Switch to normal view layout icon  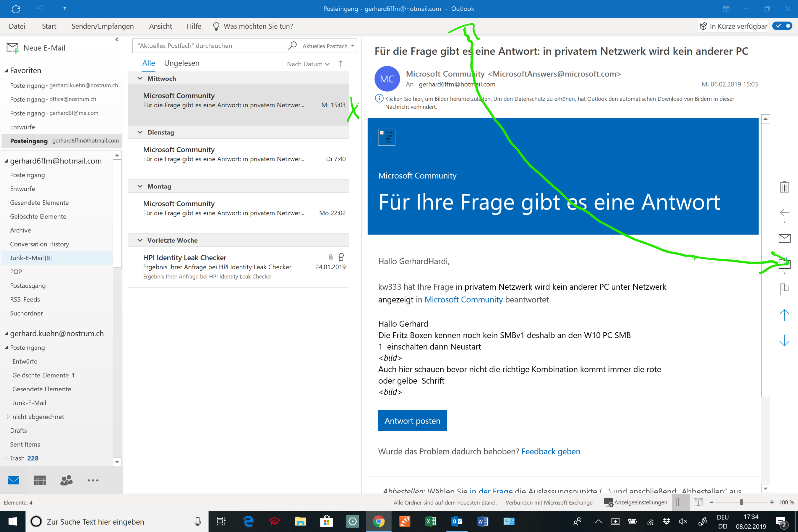(681, 502)
